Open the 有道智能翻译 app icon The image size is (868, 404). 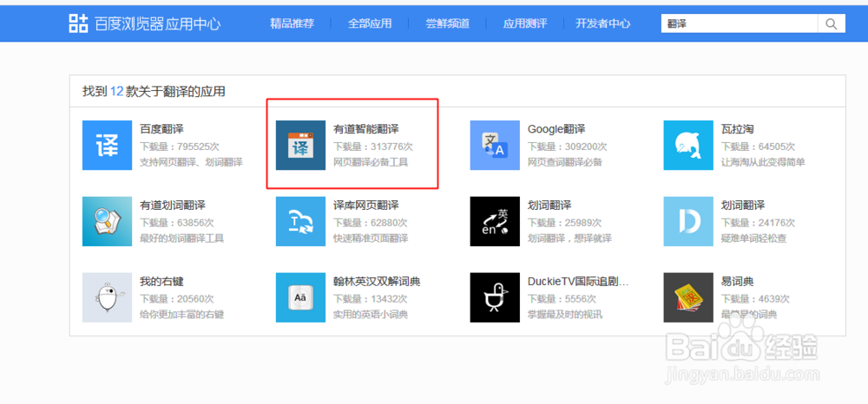pos(300,146)
